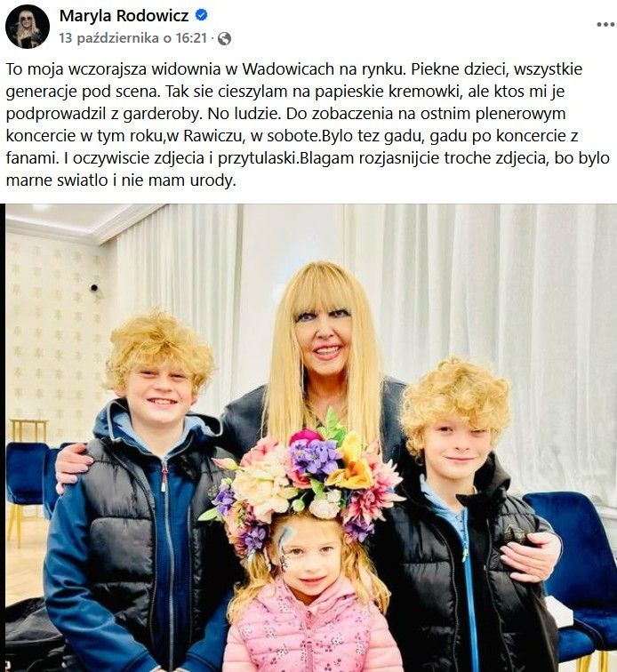Click the gold-legged table beside the wallpaper
The width and height of the screenshot is (617, 672).
pyautogui.click(x=28, y=431)
